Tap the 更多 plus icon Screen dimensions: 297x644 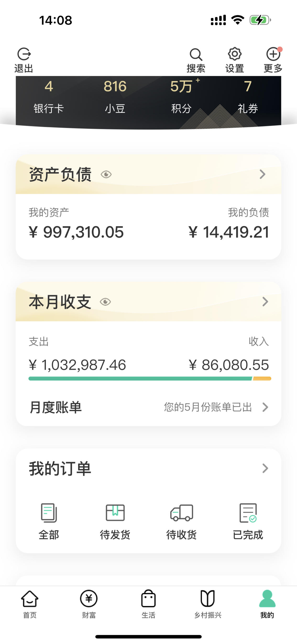pos(273,54)
